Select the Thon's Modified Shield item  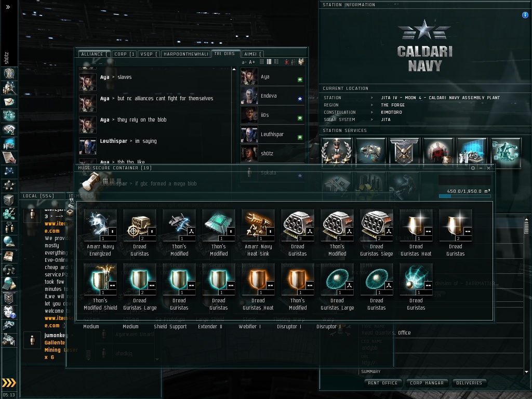pyautogui.click(x=100, y=287)
